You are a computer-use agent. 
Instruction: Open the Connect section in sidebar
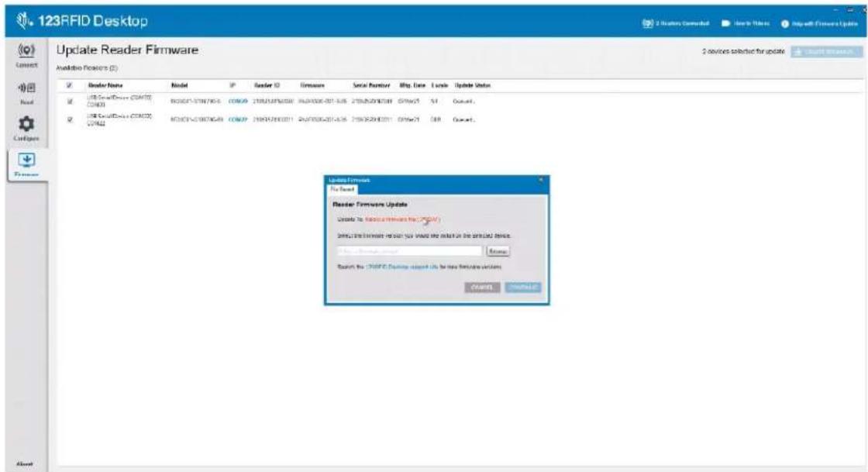coord(26,55)
